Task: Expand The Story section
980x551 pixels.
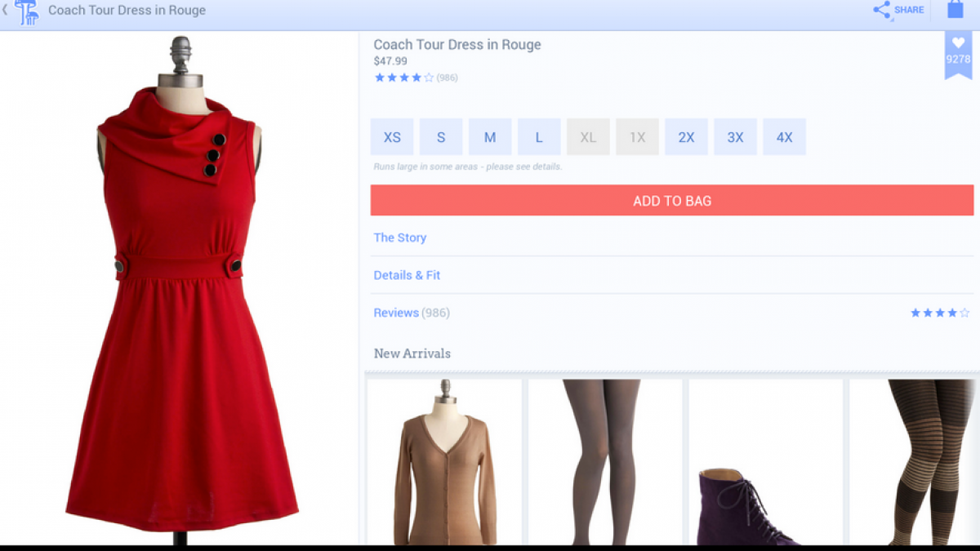Action: pyautogui.click(x=400, y=238)
